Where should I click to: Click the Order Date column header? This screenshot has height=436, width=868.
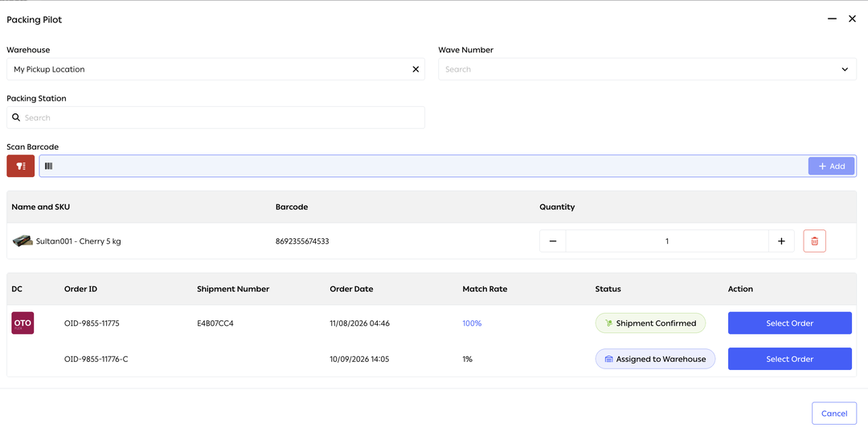(x=351, y=289)
